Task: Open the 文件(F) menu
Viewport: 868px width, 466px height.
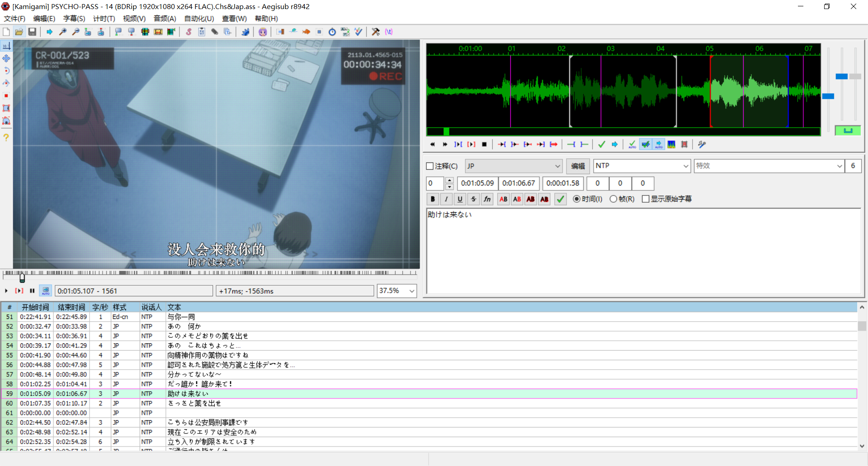Action: (x=14, y=19)
